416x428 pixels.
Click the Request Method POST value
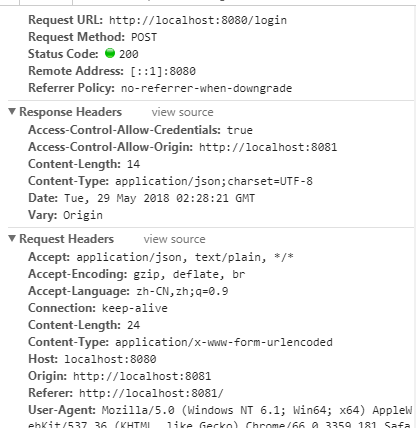tap(144, 37)
